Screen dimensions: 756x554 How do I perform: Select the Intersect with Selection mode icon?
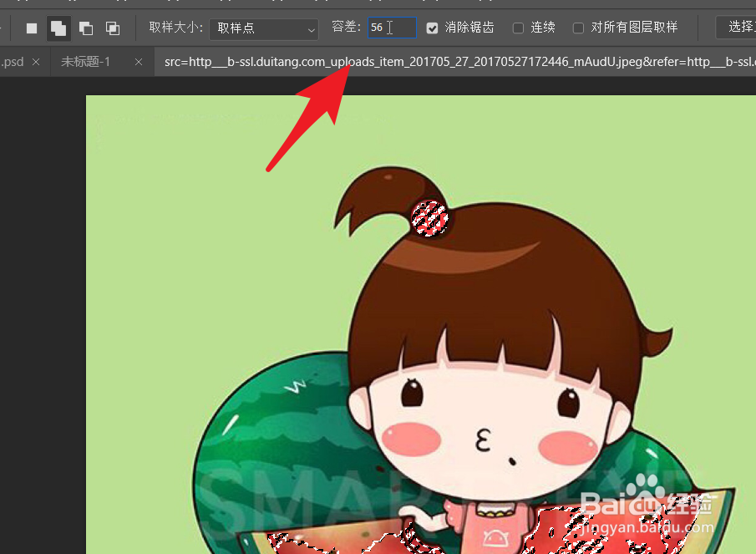point(113,28)
